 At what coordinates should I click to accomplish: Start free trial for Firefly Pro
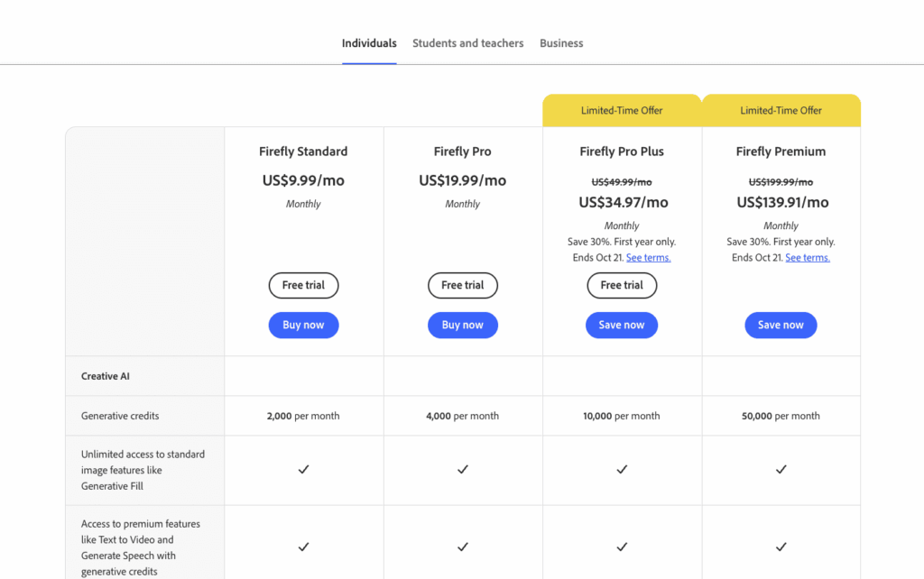tap(463, 285)
